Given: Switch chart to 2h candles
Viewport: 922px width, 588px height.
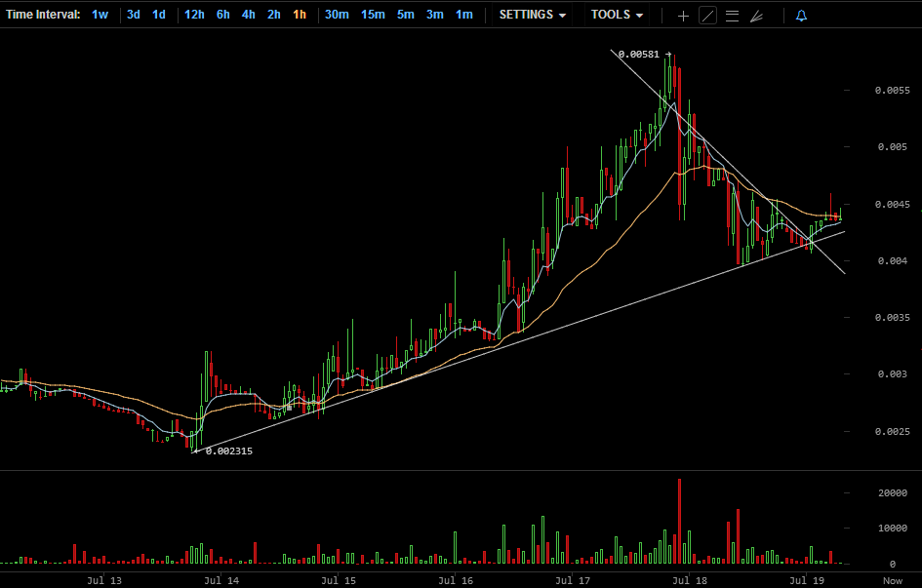Looking at the screenshot, I should [274, 15].
